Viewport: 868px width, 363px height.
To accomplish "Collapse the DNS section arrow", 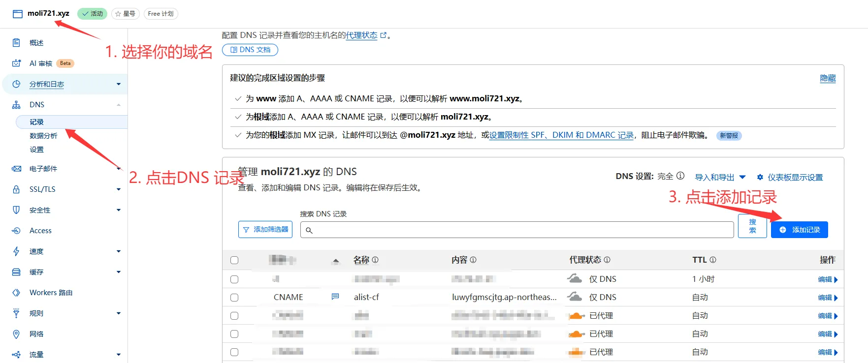I will [x=119, y=105].
